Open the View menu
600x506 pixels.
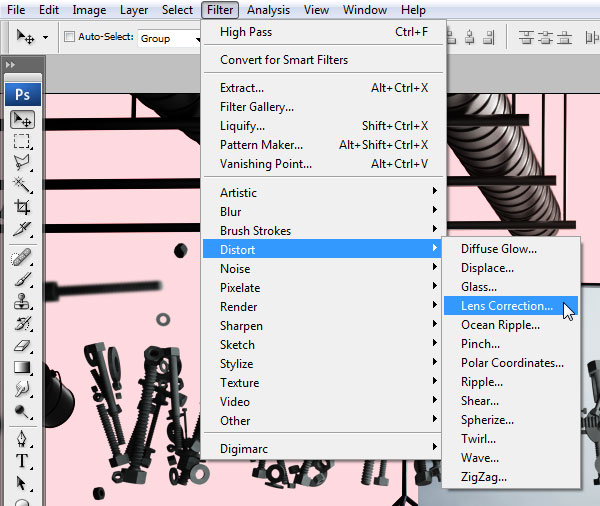316,10
